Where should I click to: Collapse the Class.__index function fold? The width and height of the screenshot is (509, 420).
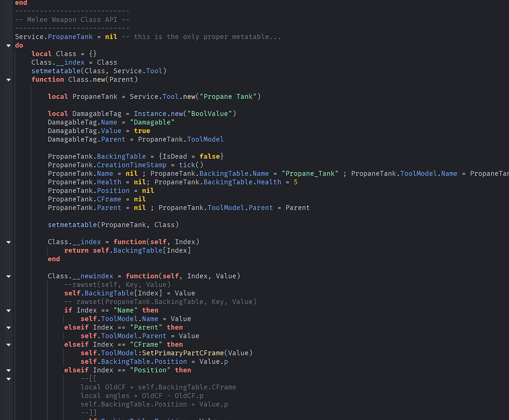(8, 242)
